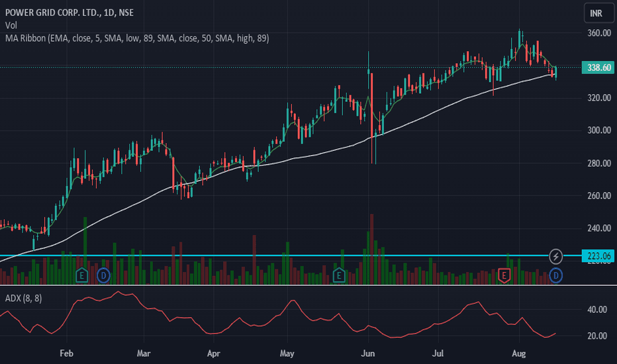Click the 240.00 price axis value
Image resolution: width=617 pixels, height=364 pixels.
click(599, 228)
